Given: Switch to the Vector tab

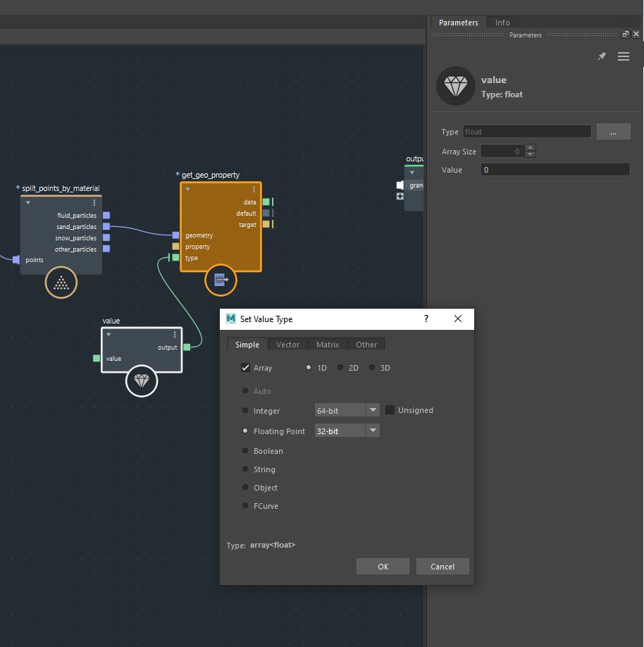Looking at the screenshot, I should (x=287, y=345).
